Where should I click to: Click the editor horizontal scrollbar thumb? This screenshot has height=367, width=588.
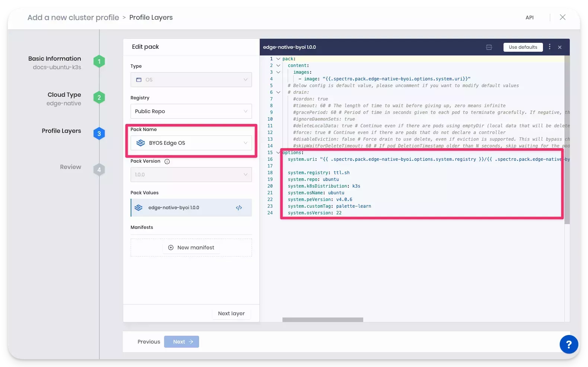[x=323, y=320]
